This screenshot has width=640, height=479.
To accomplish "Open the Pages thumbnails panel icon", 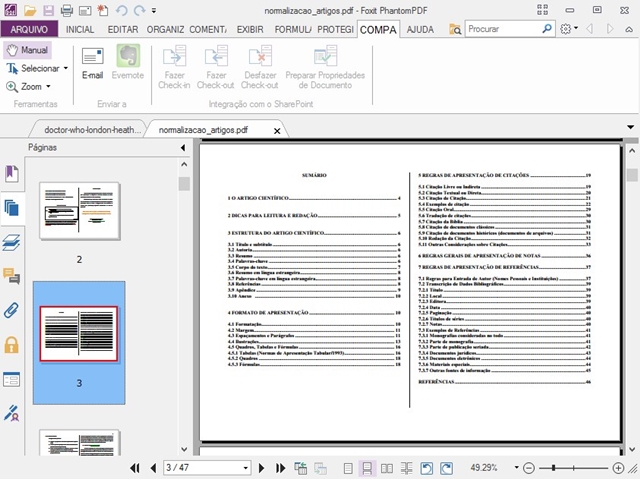I will click(12, 208).
